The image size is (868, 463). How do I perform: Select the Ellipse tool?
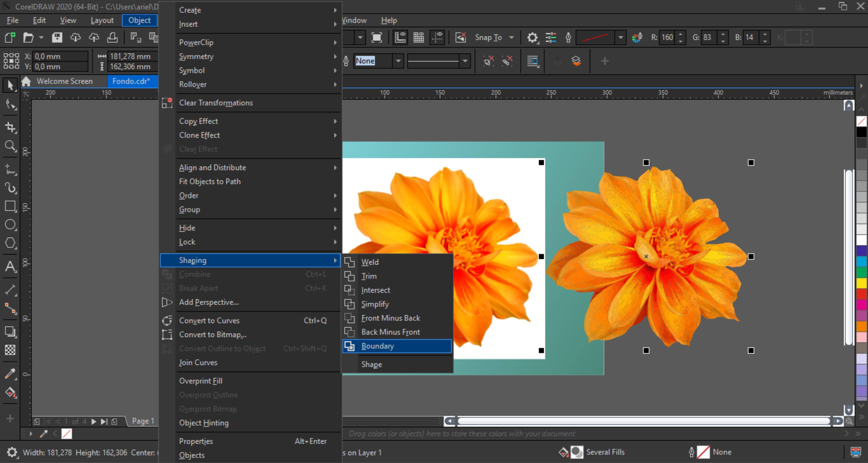pos(10,224)
